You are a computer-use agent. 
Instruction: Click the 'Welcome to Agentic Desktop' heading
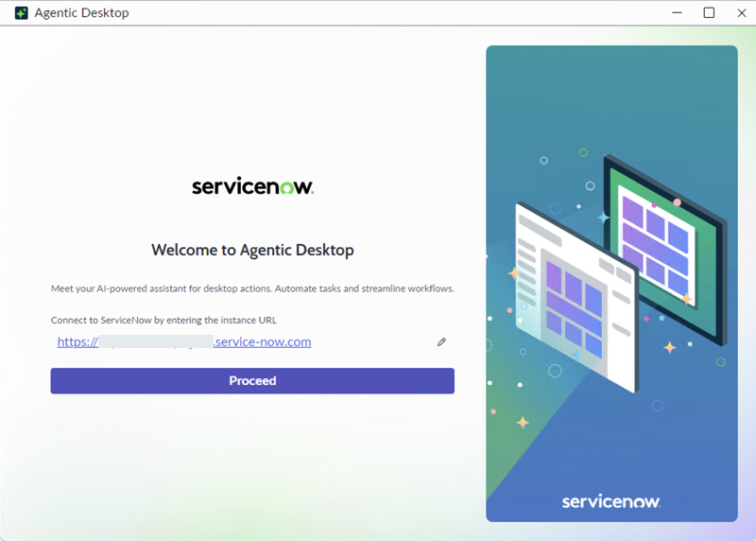[x=252, y=250]
